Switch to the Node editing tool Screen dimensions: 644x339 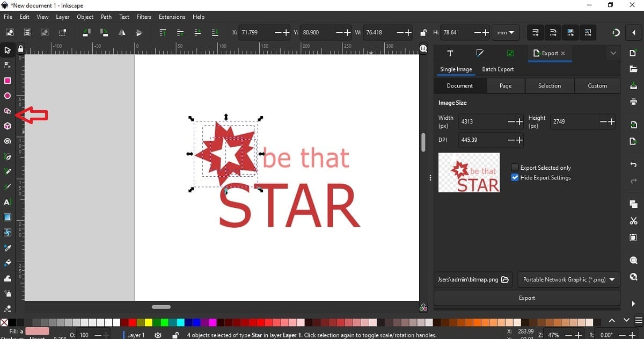tap(8, 65)
